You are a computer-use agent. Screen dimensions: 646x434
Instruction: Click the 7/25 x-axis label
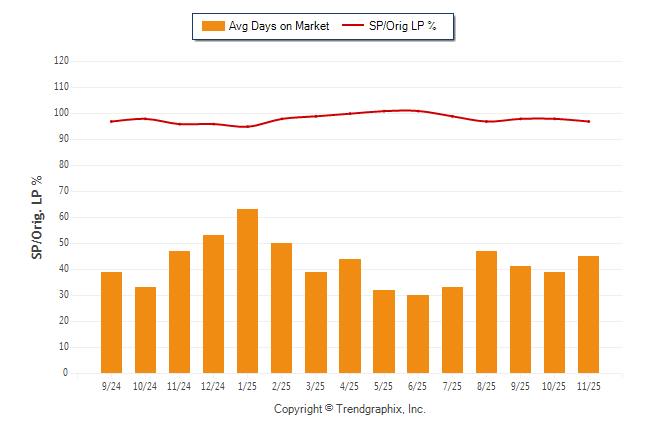coord(452,385)
